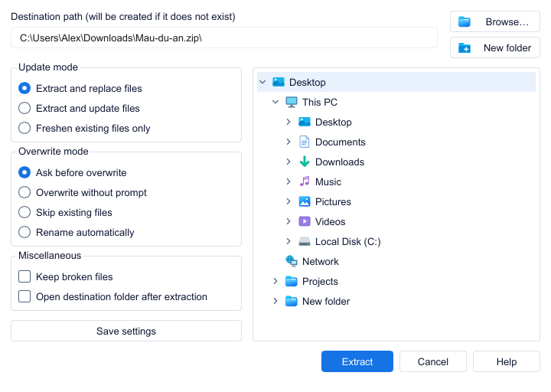Expand the Documents chevron

click(x=289, y=142)
